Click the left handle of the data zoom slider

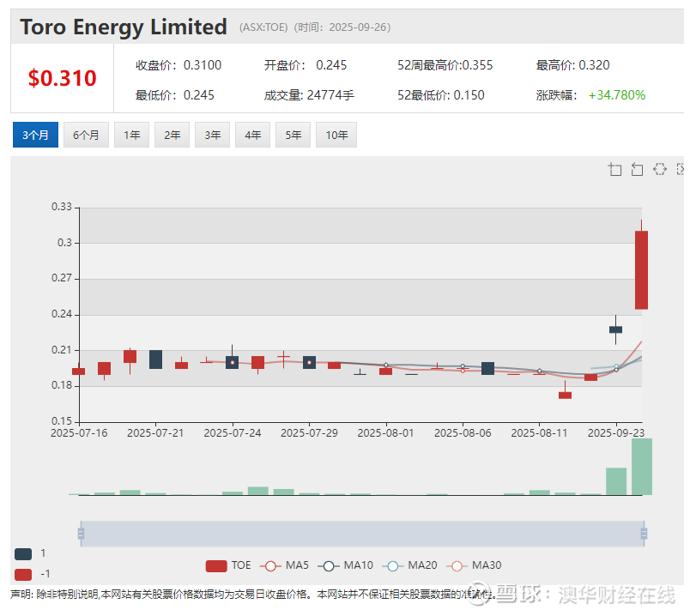click(81, 533)
